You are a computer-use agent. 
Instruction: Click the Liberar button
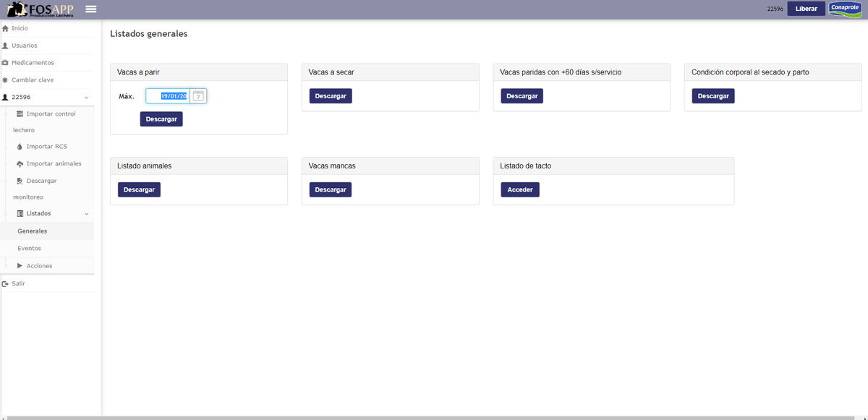pos(807,9)
